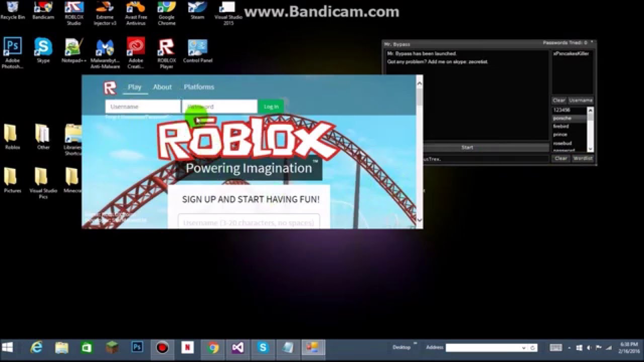
Task: Select 'prince' in the Mr. Bypass list
Action: (570, 134)
